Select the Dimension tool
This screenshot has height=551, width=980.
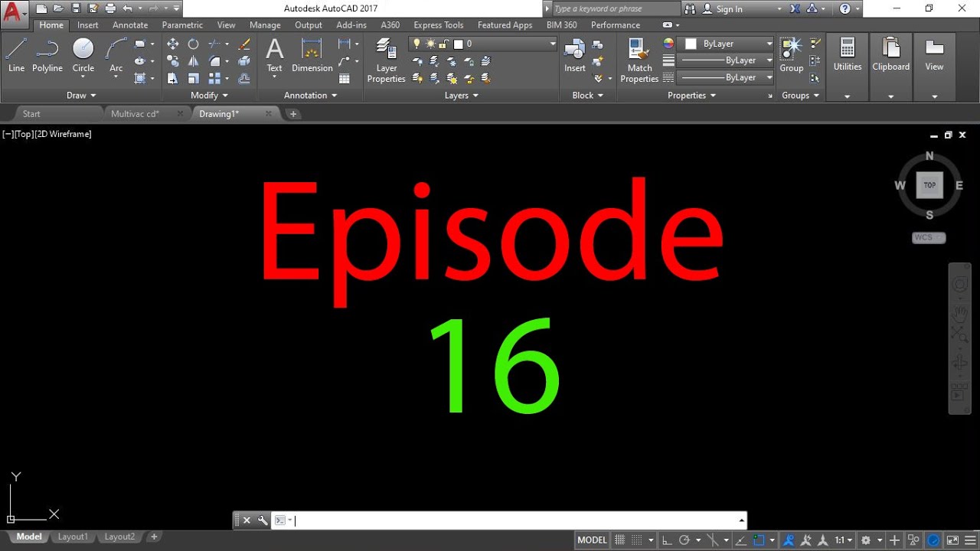312,55
